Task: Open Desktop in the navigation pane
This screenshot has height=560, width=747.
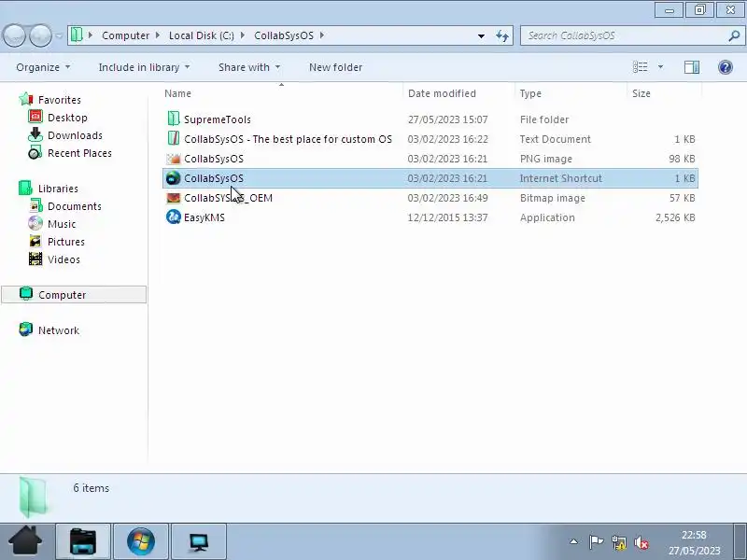Action: [67, 118]
